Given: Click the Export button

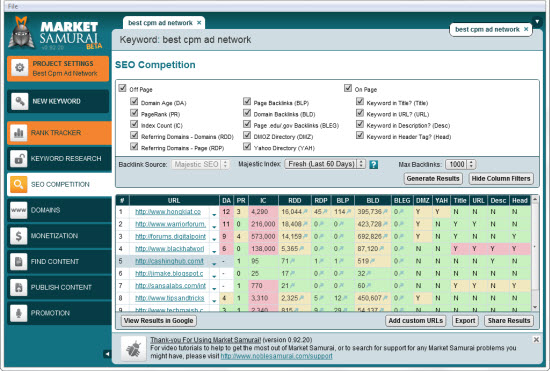Looking at the screenshot, I should (465, 321).
